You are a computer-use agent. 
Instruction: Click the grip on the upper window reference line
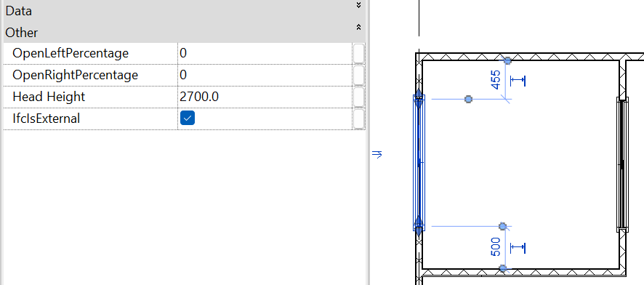pos(468,99)
